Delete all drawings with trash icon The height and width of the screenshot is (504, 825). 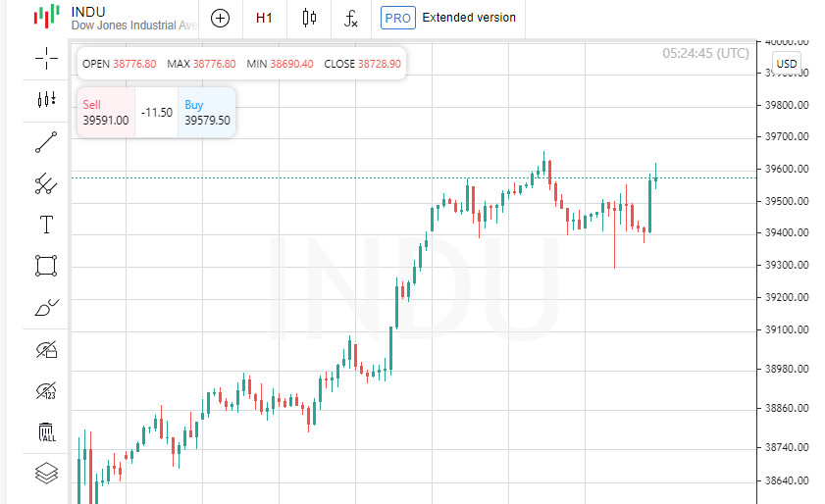coord(46,432)
